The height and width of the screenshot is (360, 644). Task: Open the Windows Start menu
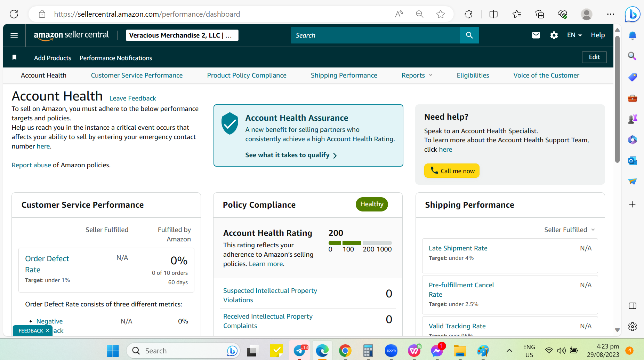(x=113, y=351)
